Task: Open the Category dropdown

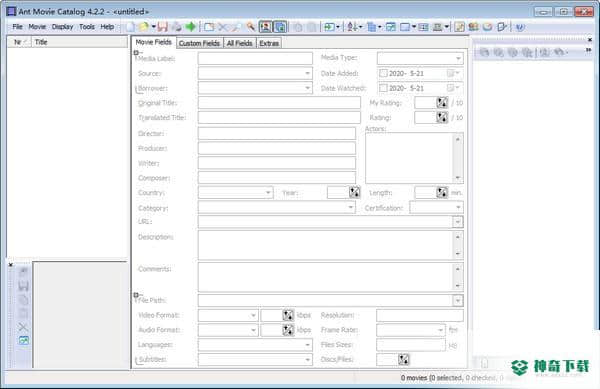Action: tap(351, 207)
